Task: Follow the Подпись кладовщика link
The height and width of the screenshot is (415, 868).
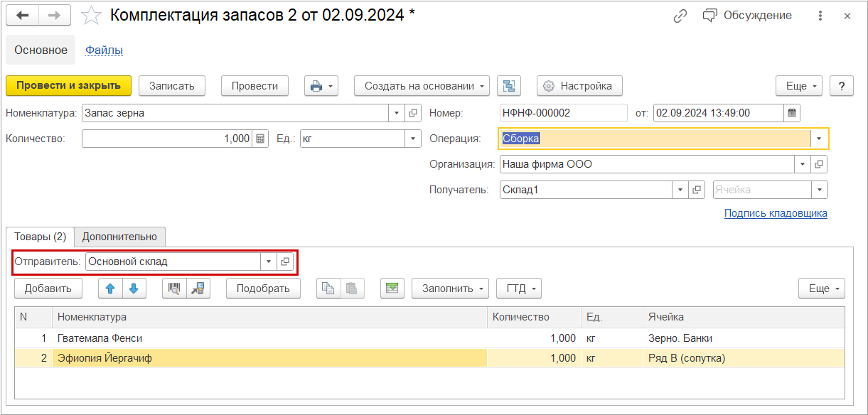Action: coord(775,213)
